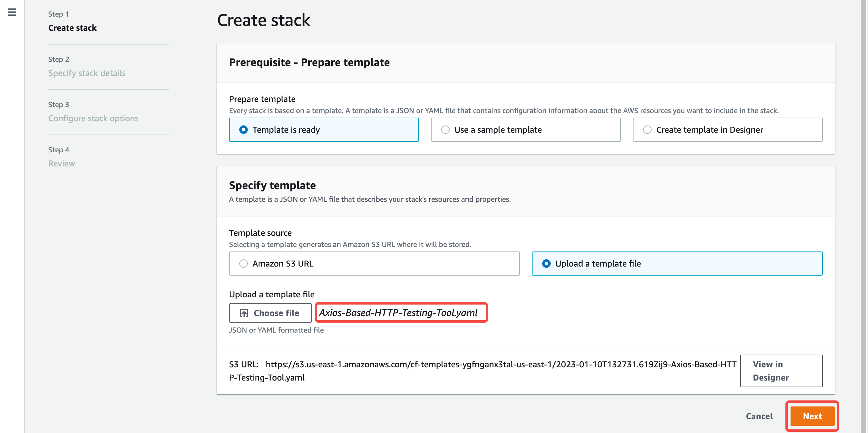Proceed with the Next button
The image size is (868, 433).
(x=812, y=416)
